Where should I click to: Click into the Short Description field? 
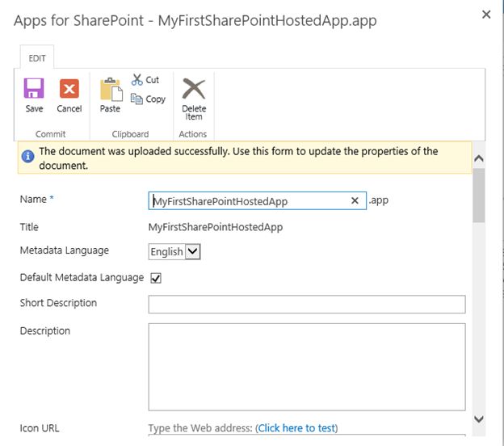point(307,304)
